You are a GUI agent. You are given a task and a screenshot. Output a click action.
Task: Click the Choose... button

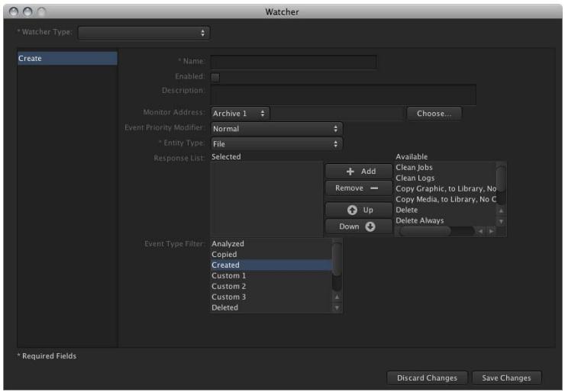pos(434,114)
